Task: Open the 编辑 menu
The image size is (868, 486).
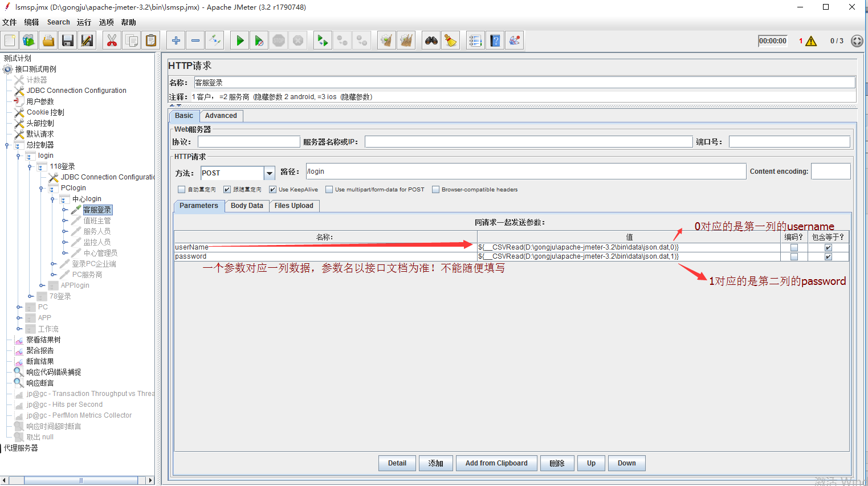Action: tap(32, 22)
